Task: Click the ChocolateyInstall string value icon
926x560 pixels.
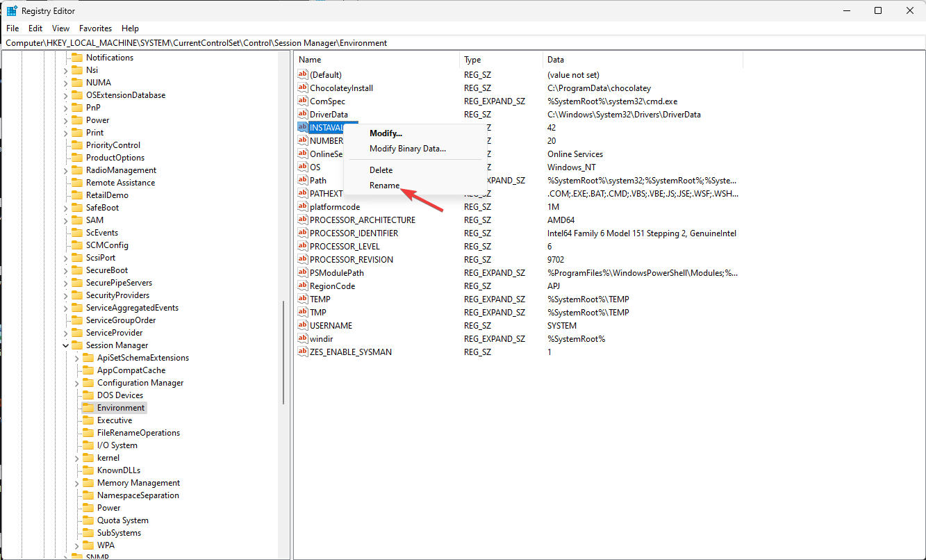Action: point(302,88)
